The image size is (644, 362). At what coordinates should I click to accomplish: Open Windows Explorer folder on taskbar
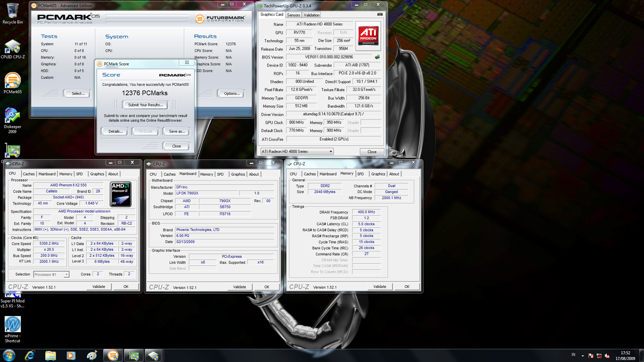coord(51,355)
